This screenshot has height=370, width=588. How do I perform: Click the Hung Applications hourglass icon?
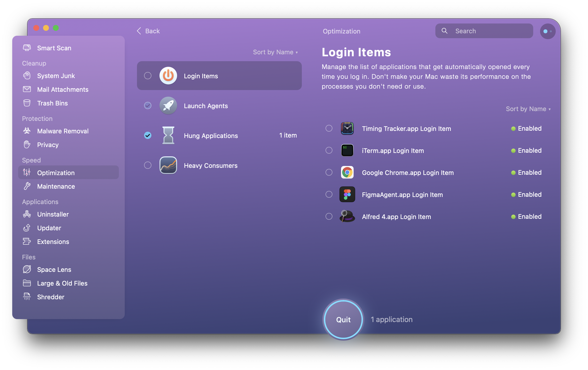pos(168,136)
